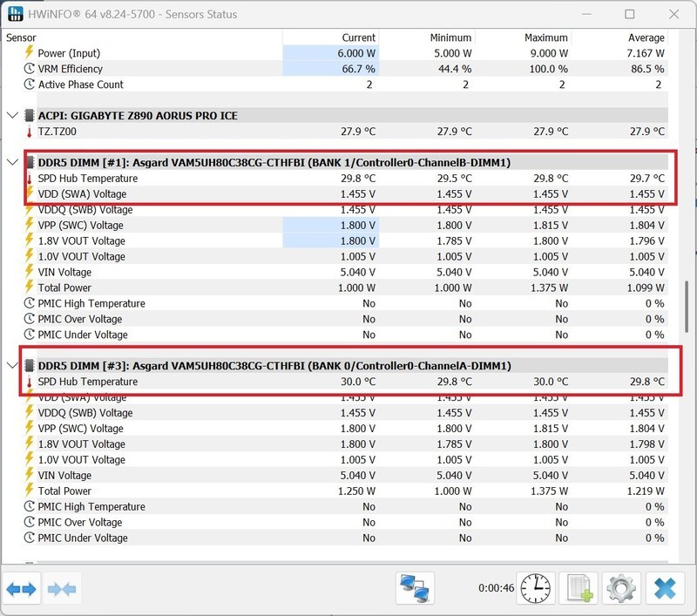This screenshot has width=697, height=616.
Task: Click the blue expand layout arrows button
Action: point(22,589)
